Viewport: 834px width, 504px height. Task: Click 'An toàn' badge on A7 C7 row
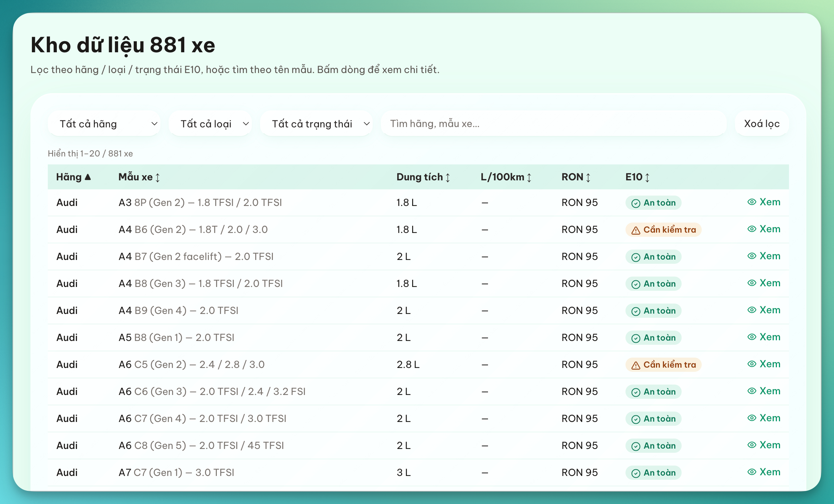tap(653, 472)
